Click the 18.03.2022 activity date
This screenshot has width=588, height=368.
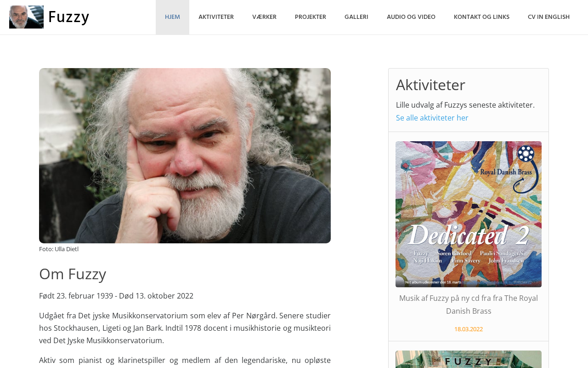click(469, 329)
